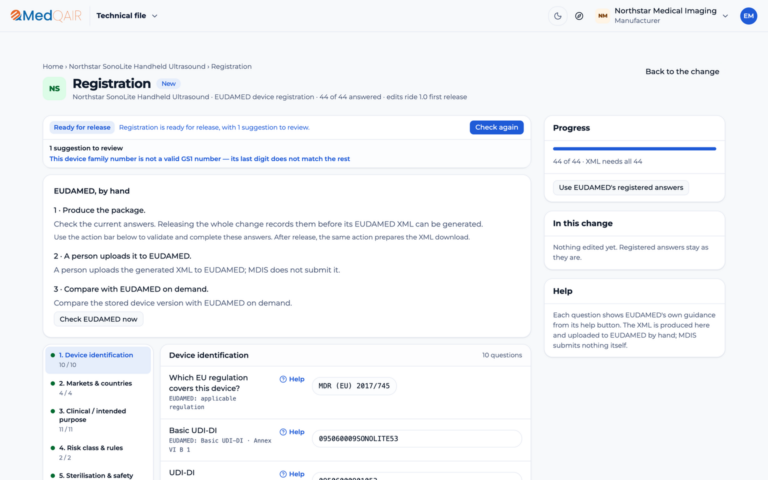Click the MedQAIR logo
This screenshot has height=480, width=768.
point(46,16)
